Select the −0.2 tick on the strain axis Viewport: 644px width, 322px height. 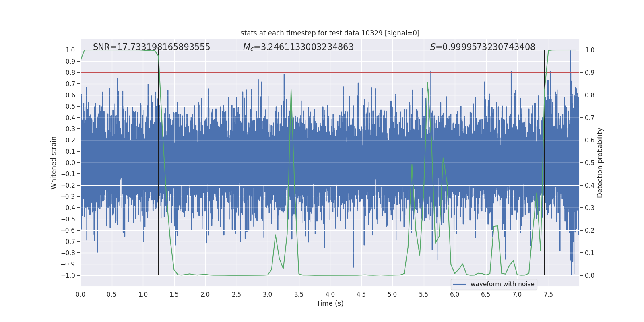(x=68, y=185)
